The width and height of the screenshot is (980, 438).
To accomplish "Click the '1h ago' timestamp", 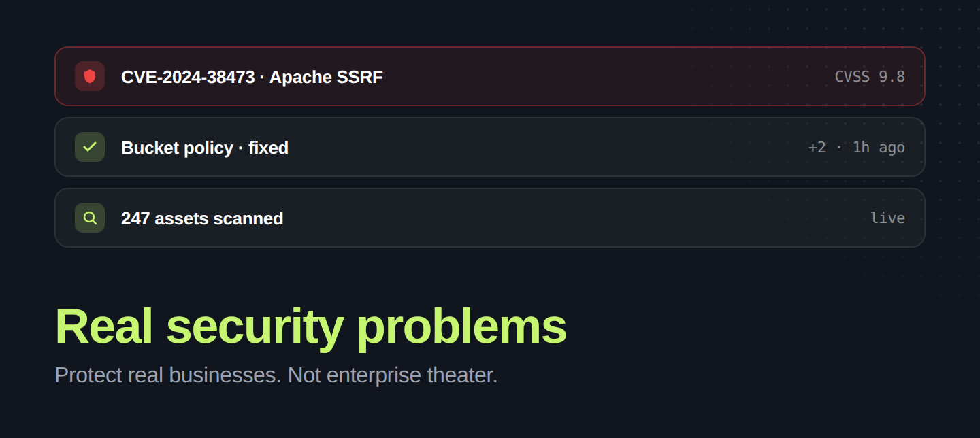I will click(x=879, y=148).
